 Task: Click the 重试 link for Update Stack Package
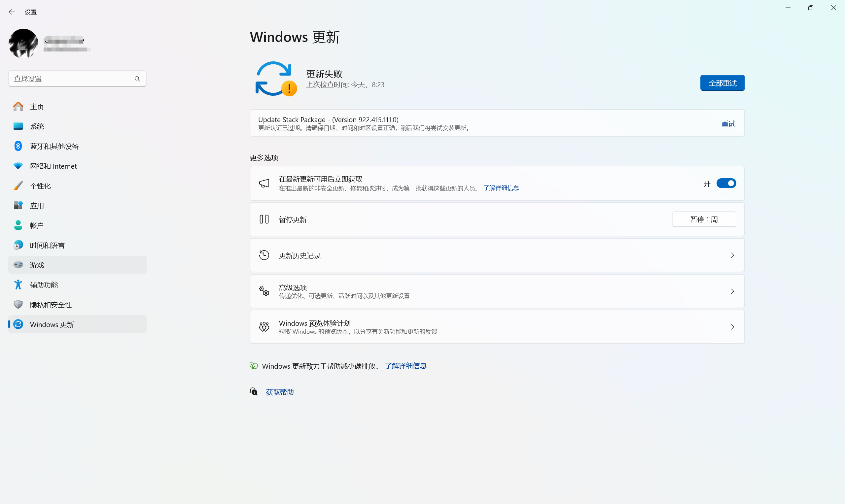(x=728, y=123)
